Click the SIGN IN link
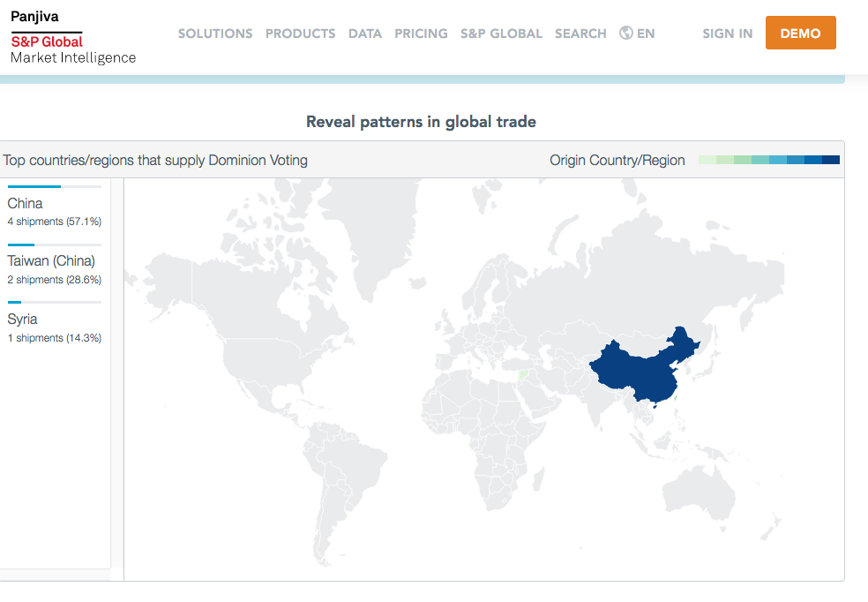Screen dimensions: 868x602 [x=728, y=34]
